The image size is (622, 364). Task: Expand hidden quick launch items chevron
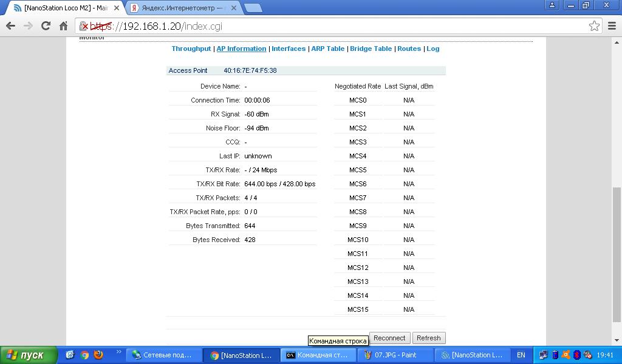click(x=119, y=352)
